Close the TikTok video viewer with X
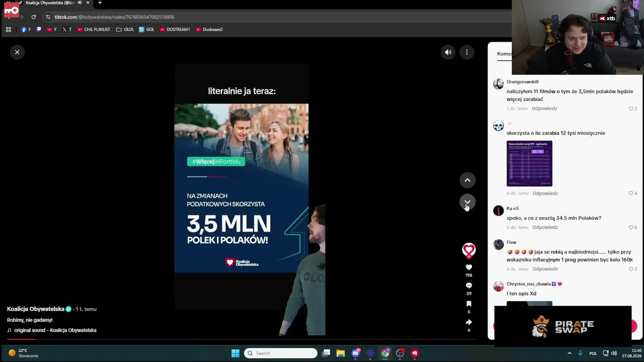644x362 pixels. 17,52
